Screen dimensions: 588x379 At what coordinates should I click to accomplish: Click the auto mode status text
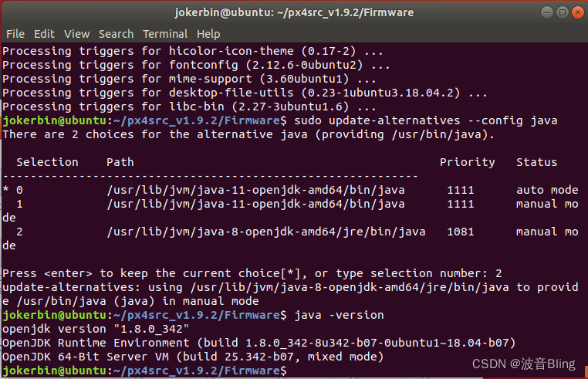click(547, 190)
